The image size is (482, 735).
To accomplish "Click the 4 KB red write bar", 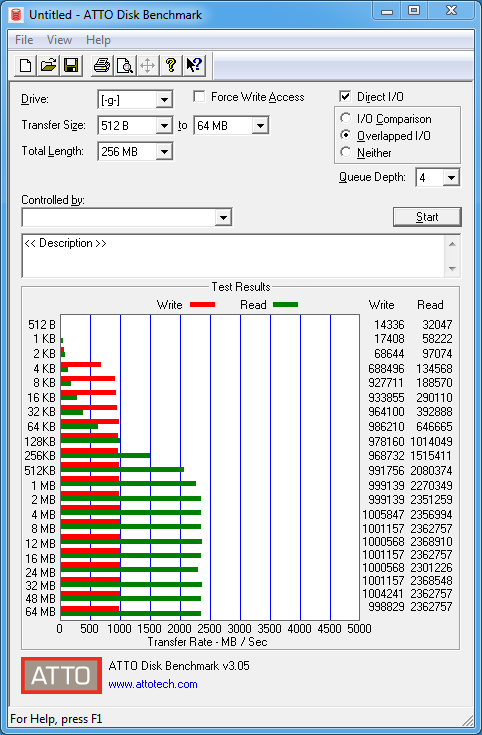I will pyautogui.click(x=81, y=364).
